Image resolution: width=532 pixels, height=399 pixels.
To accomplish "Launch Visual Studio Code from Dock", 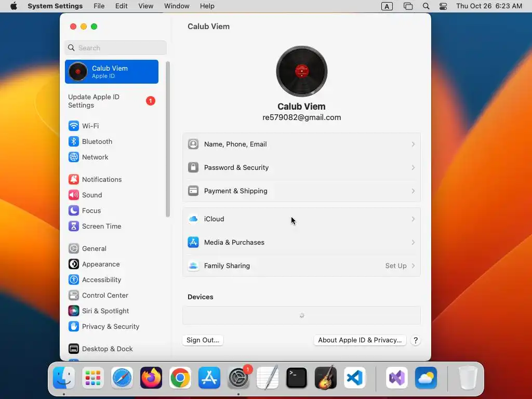I will pos(354,378).
